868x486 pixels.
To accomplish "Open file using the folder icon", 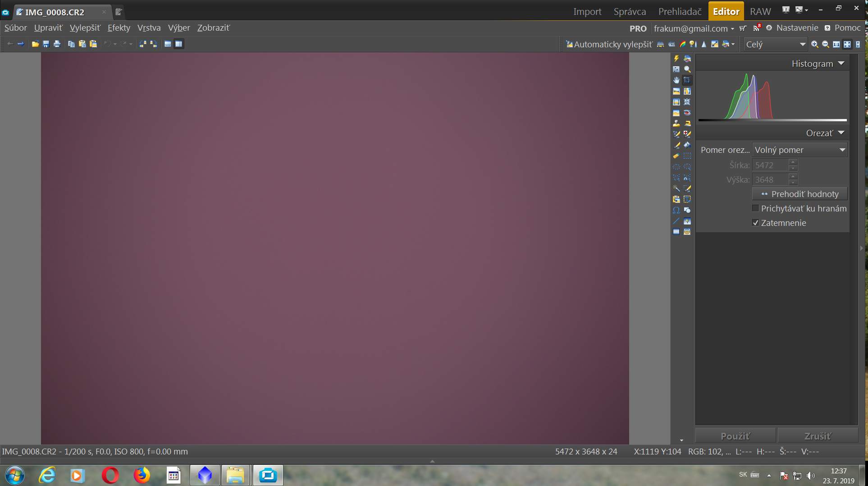I will (35, 44).
